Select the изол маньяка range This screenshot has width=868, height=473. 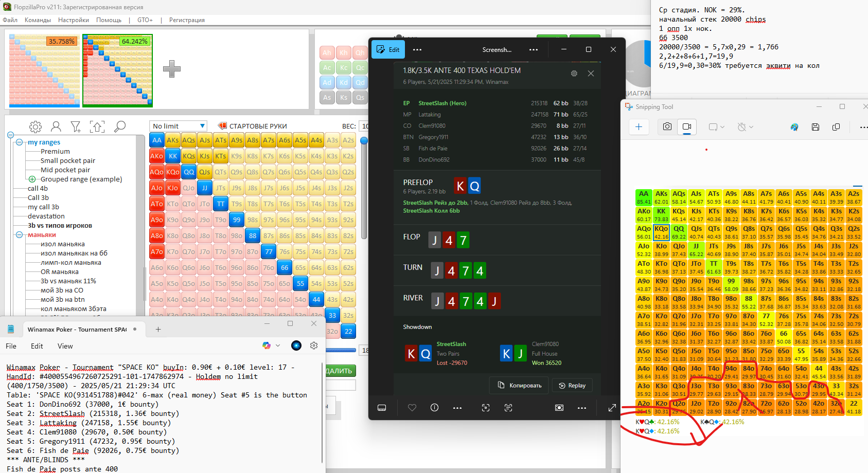click(63, 244)
